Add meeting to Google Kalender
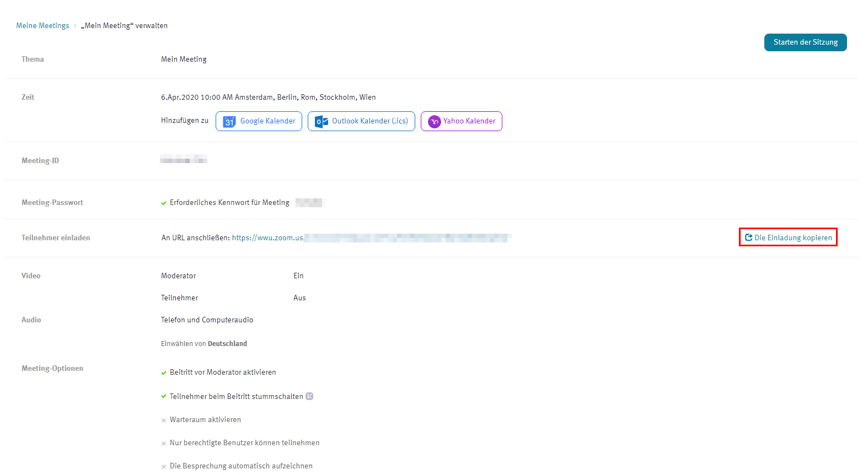868x475 pixels. 259,121
